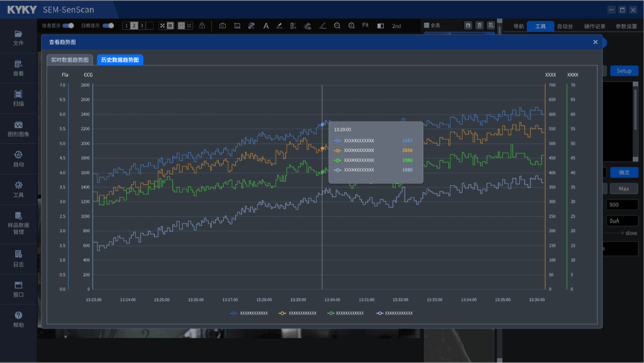Open the 参数设置 tab

coord(626,26)
